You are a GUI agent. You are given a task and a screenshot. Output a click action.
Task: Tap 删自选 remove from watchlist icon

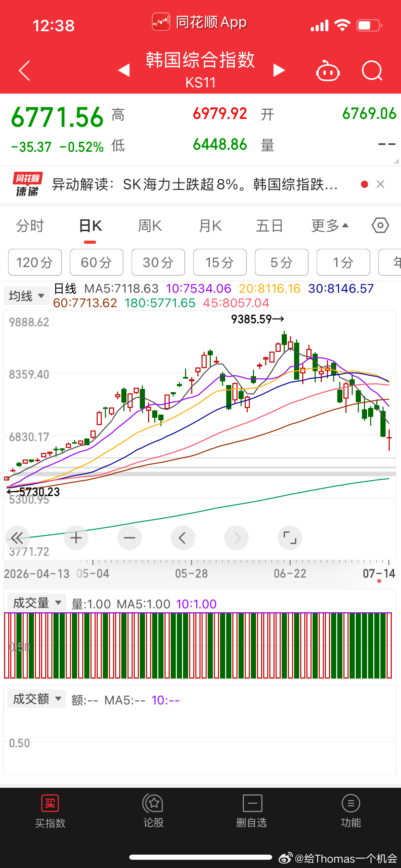(252, 803)
